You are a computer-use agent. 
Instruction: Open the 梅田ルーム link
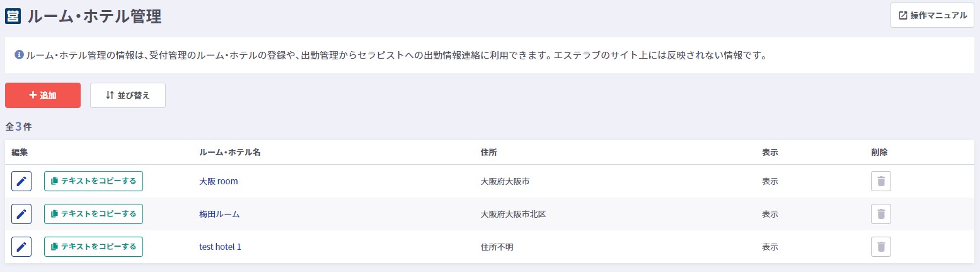click(x=219, y=214)
